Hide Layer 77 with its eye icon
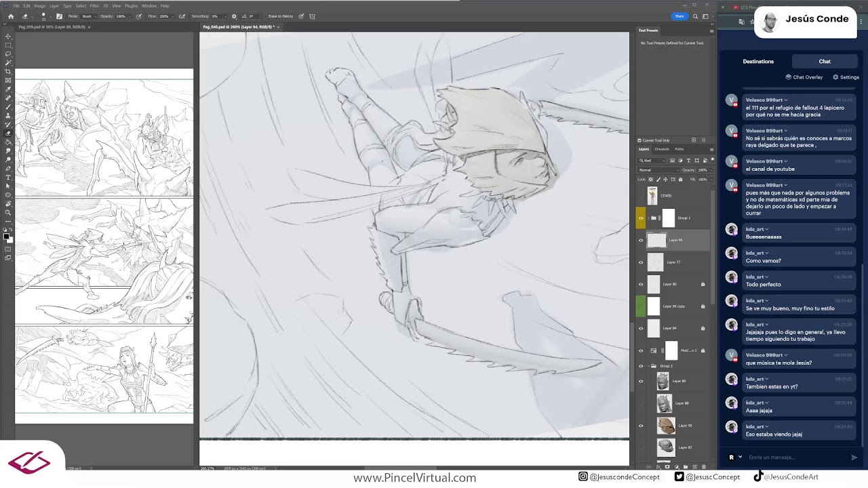868x488 pixels. click(x=641, y=262)
